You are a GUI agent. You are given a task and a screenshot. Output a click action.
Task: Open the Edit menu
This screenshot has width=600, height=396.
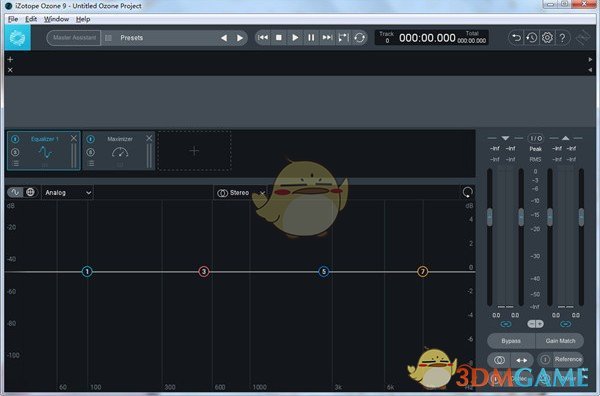coord(31,19)
